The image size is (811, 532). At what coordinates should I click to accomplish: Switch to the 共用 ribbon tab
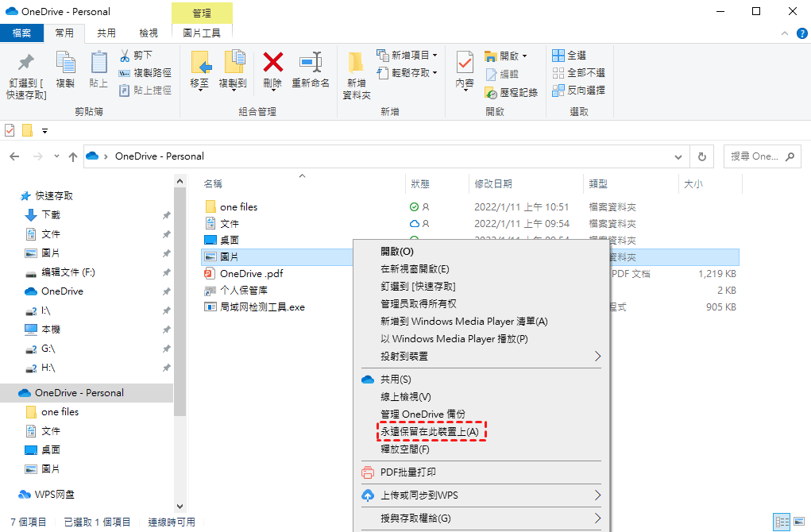point(106,33)
